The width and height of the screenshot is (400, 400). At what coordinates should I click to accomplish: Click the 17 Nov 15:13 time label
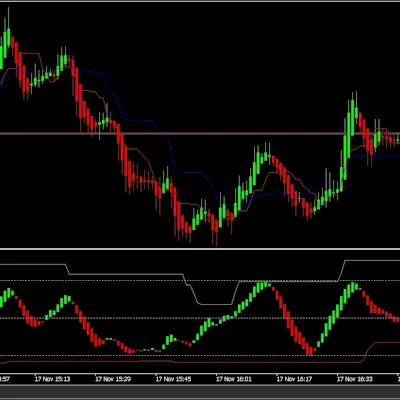click(x=53, y=379)
